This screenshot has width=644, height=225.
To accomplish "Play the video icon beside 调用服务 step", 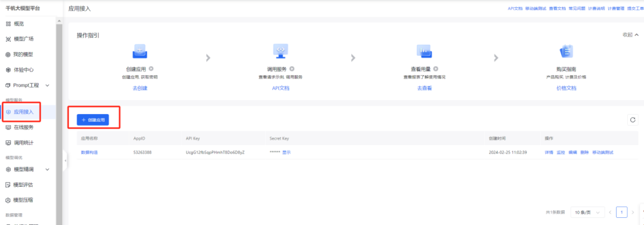I will point(292,69).
